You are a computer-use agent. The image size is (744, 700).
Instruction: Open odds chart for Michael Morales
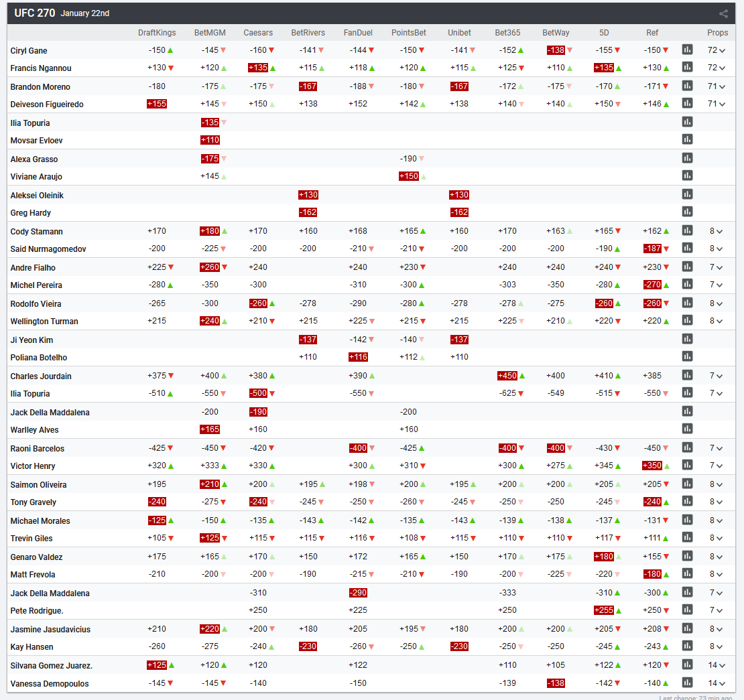point(687,520)
